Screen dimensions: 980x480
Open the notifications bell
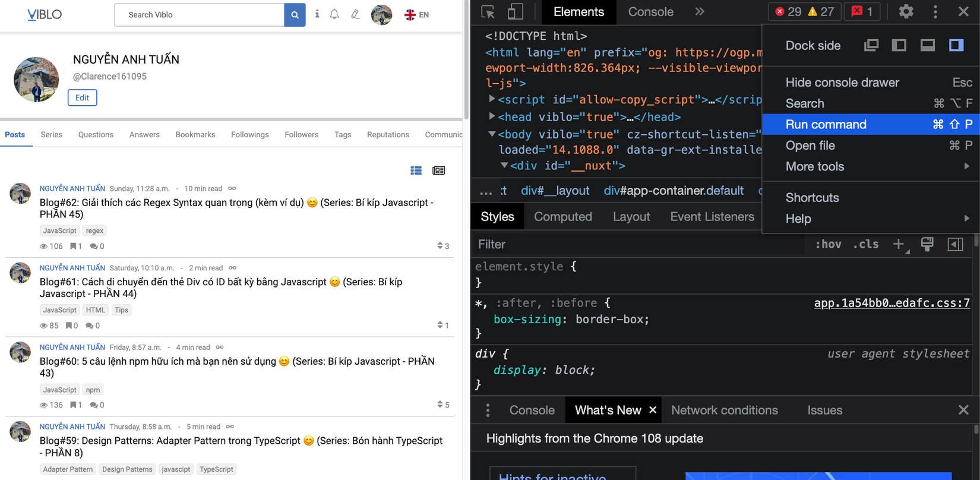tap(334, 14)
